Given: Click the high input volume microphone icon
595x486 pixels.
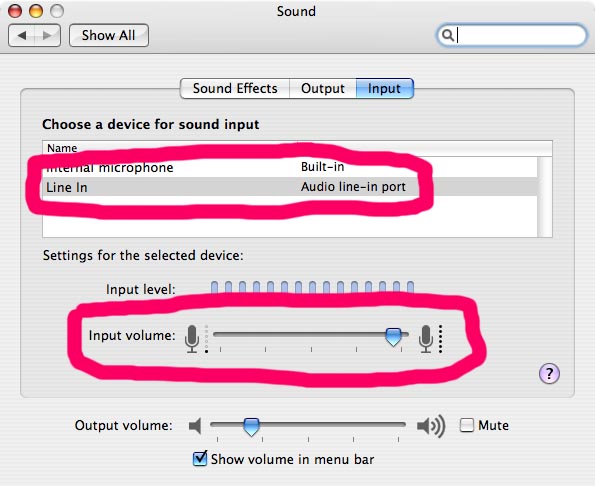Looking at the screenshot, I should click(426, 339).
